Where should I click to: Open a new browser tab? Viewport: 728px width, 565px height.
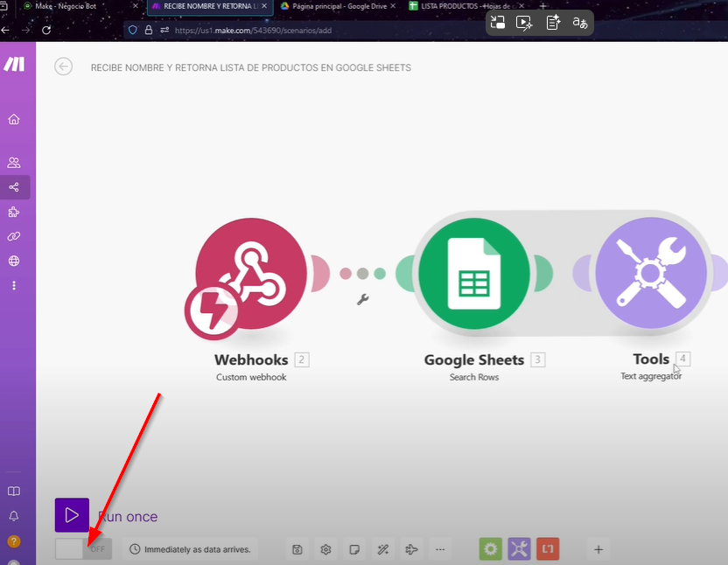pos(542,6)
